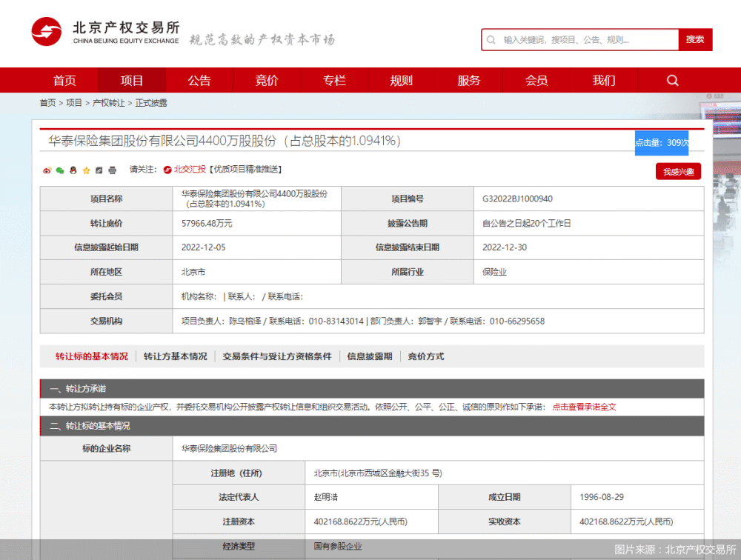Click the QQ penguin share icon

73,170
